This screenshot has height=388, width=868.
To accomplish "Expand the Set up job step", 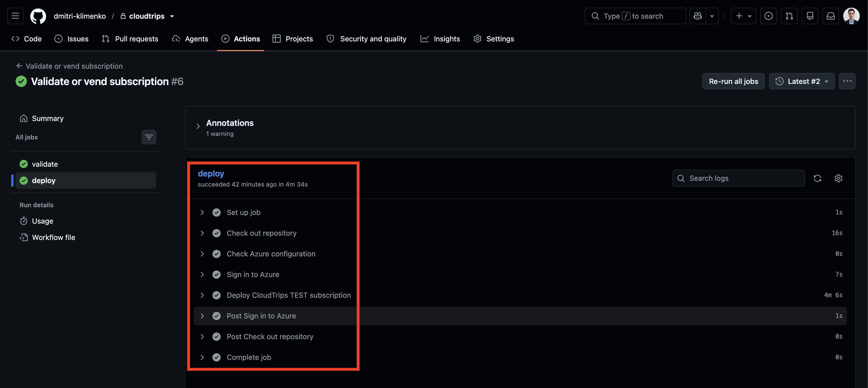I will [x=520, y=212].
